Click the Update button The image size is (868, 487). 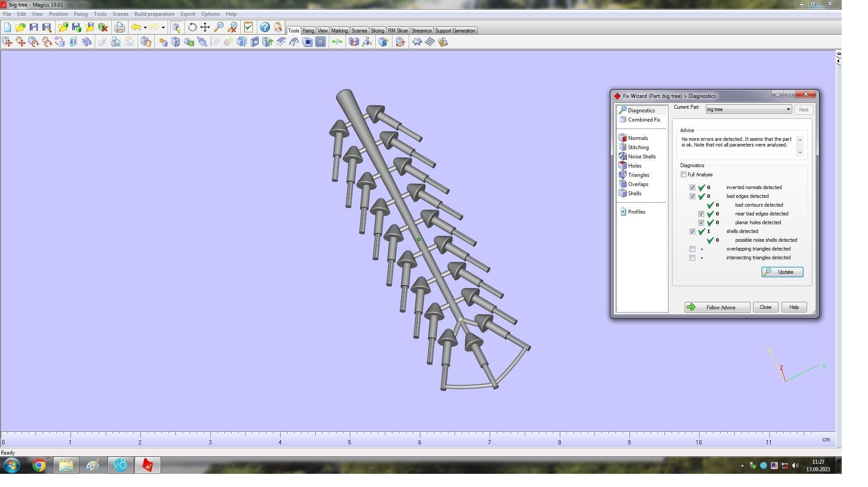(782, 272)
